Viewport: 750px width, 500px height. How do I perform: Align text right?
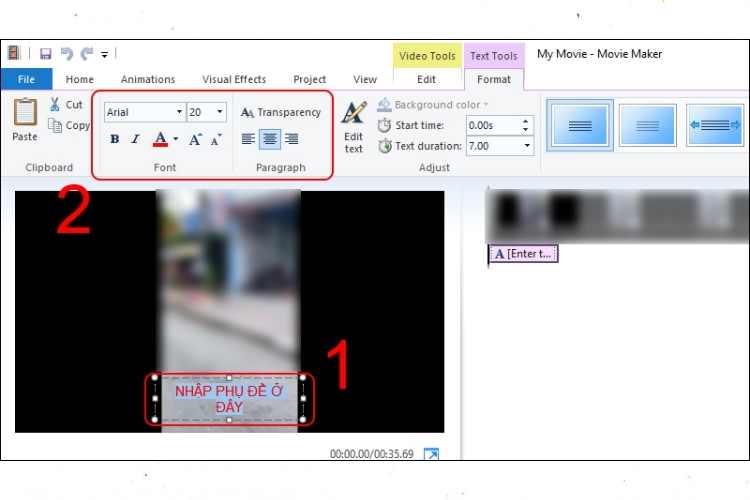(x=291, y=139)
